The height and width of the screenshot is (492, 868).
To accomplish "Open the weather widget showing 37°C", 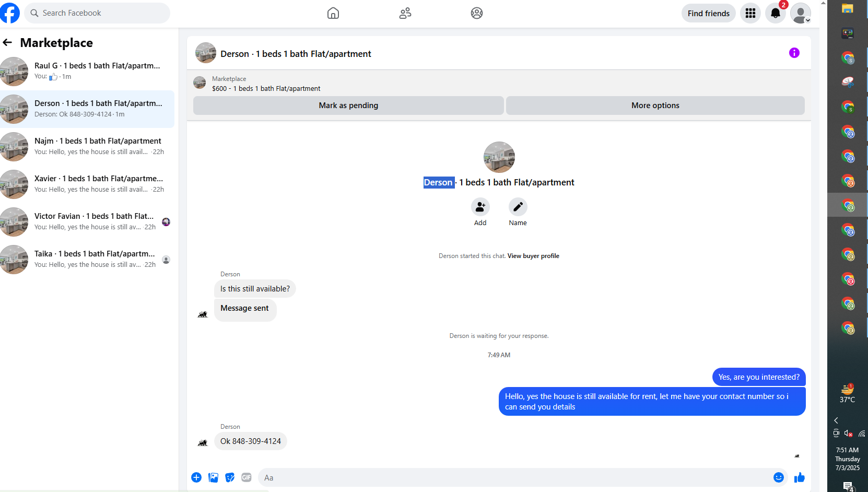I will pos(847,394).
